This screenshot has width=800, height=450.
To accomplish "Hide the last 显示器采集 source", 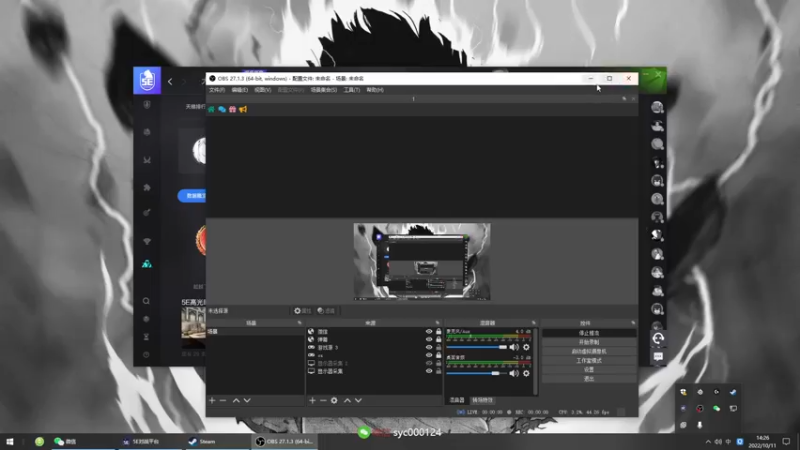I will pos(429,371).
